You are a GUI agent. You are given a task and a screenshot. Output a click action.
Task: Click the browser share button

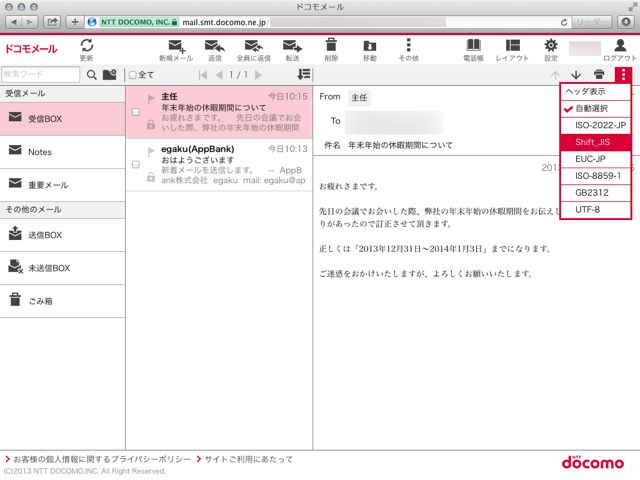(x=52, y=22)
